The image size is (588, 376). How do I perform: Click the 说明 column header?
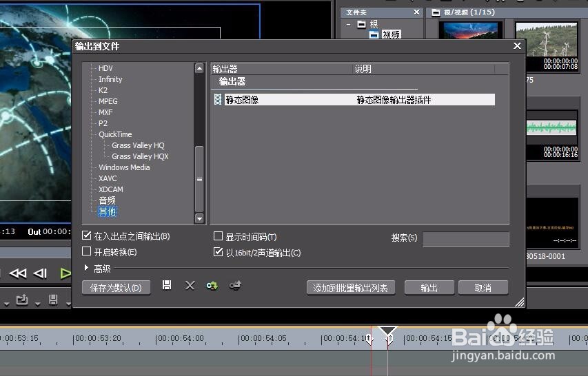click(x=424, y=69)
